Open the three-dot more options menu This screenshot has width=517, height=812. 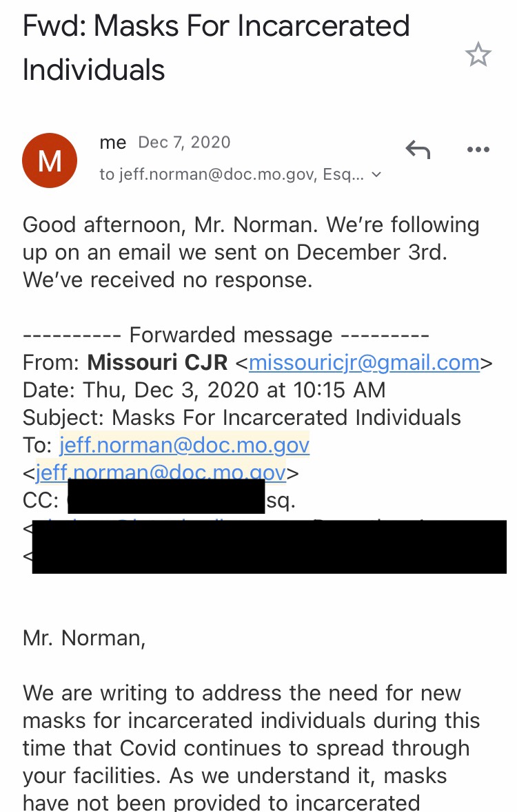click(478, 149)
